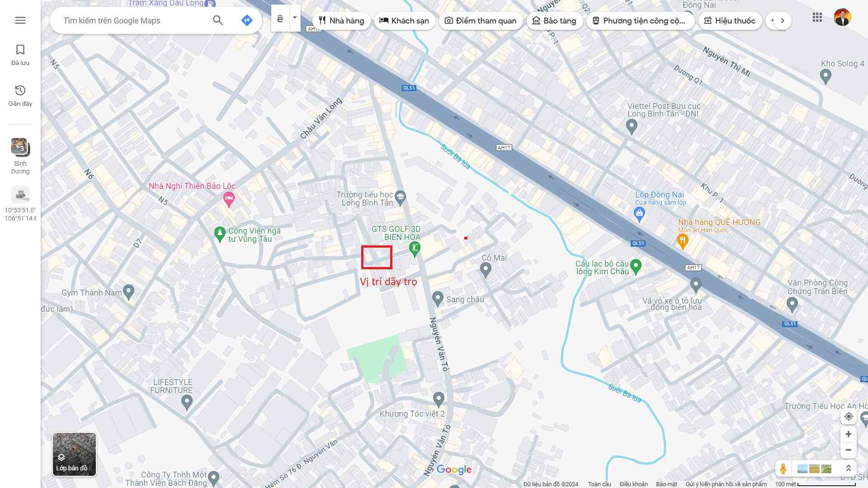Screen dimensions: 868x488
Task: Open Recent history (Gần đây)
Action: (x=20, y=95)
